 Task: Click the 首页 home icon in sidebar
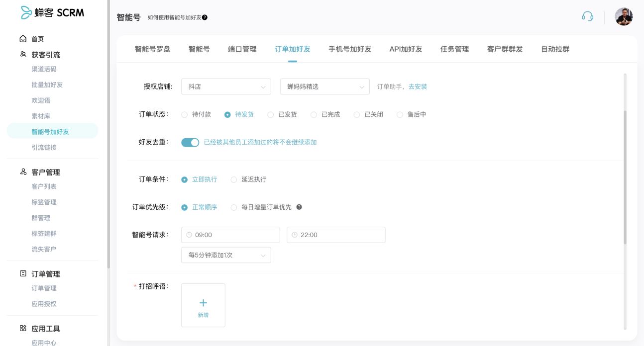click(23, 39)
